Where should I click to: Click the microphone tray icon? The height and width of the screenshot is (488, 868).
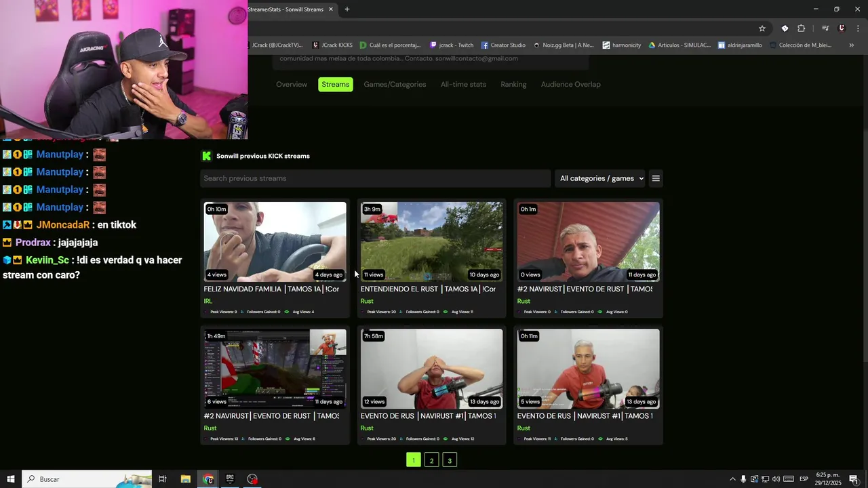point(743,479)
